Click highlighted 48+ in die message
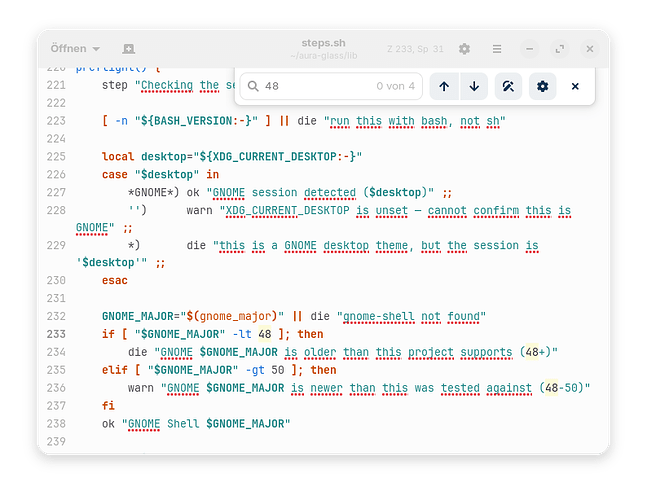Viewport: 646px width, 500px height. (535, 352)
